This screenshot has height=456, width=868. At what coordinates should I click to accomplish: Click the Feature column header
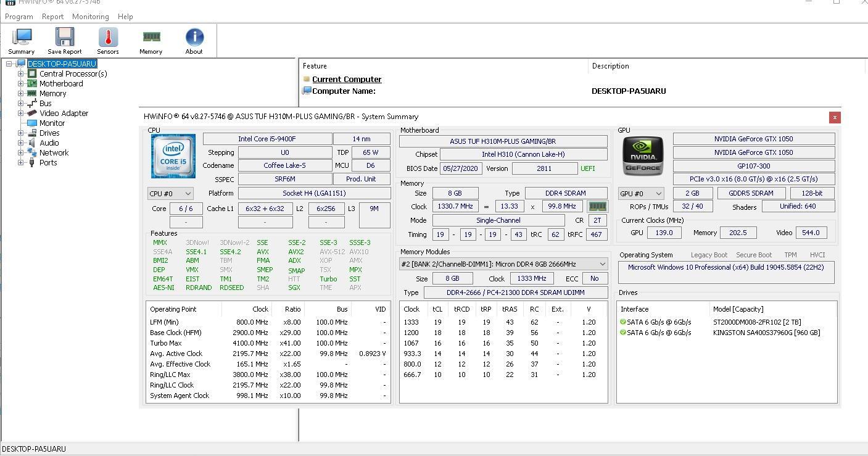point(444,66)
